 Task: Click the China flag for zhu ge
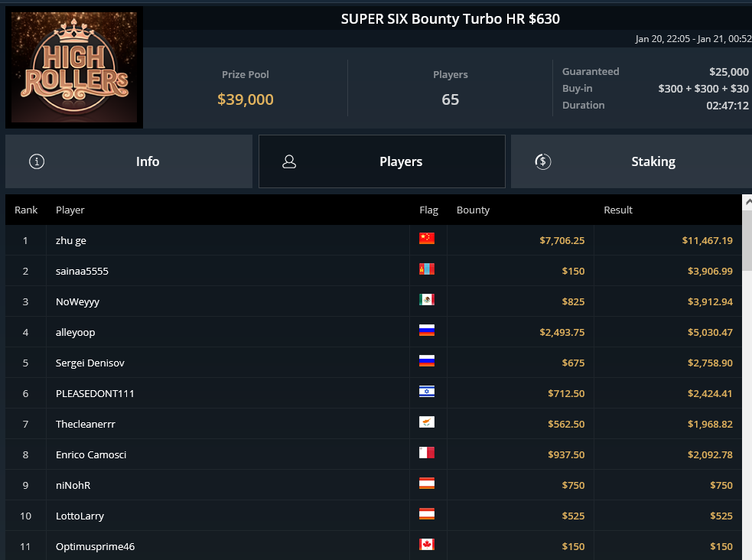[427, 238]
